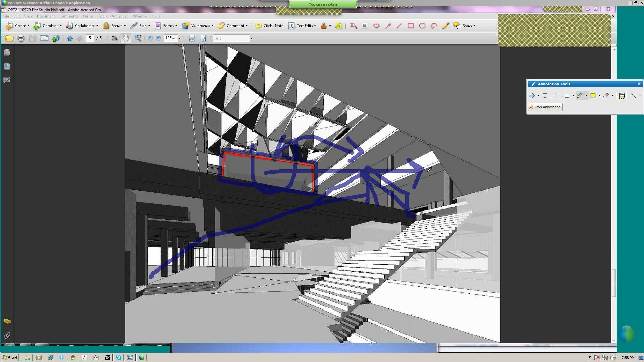Click the Sign toolbar button

point(140,26)
